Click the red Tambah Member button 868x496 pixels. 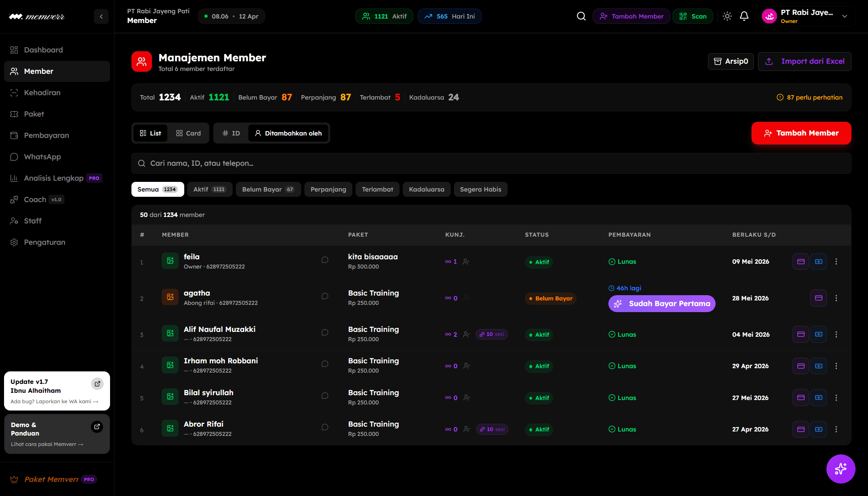click(x=801, y=133)
